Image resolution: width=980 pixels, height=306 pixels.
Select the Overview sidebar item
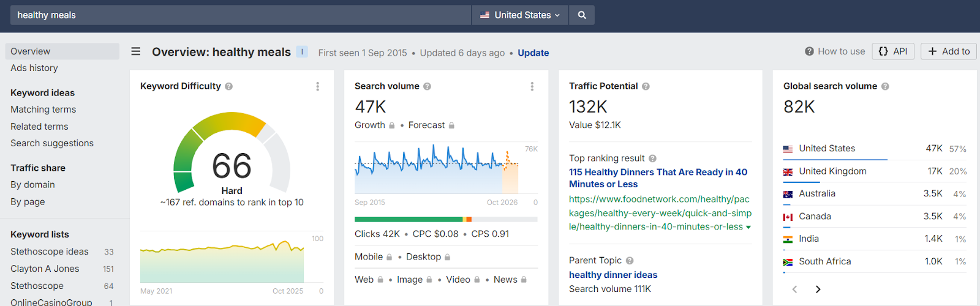click(x=62, y=51)
